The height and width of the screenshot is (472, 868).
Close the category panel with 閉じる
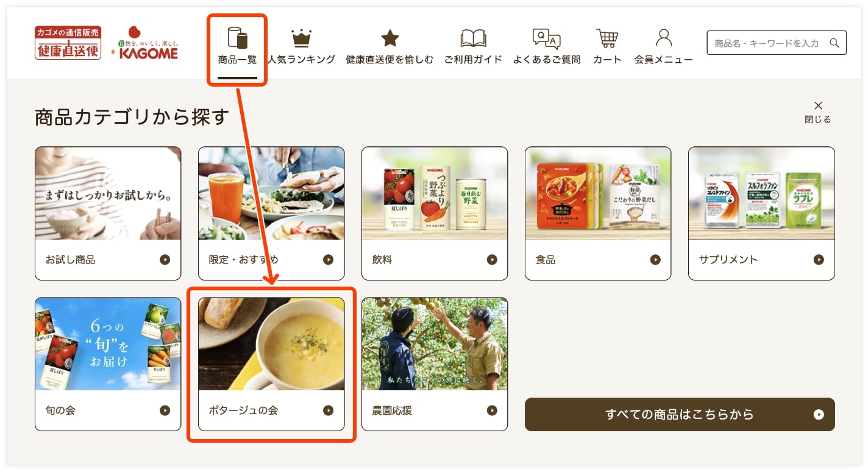[818, 112]
